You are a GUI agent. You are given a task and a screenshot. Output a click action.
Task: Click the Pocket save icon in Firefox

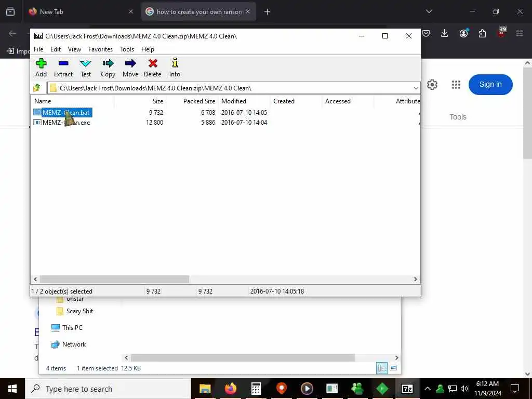click(426, 33)
